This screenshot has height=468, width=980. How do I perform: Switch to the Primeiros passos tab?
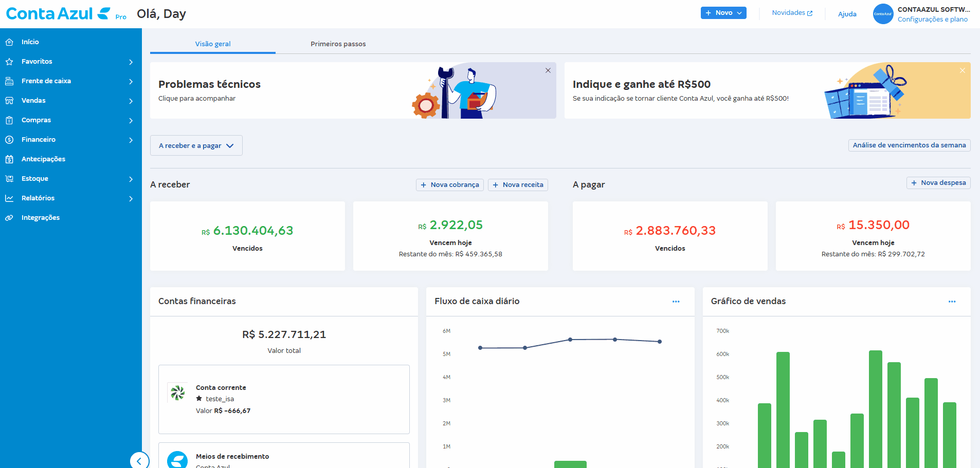coord(338,44)
